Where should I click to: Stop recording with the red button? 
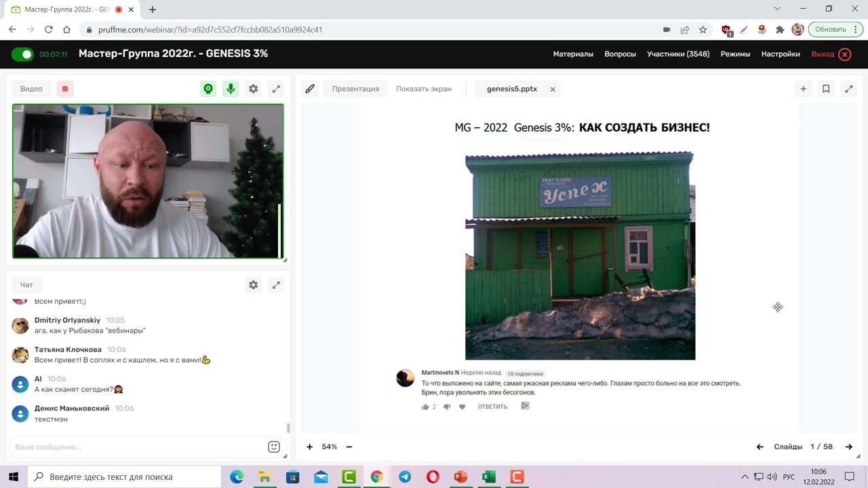(x=64, y=88)
